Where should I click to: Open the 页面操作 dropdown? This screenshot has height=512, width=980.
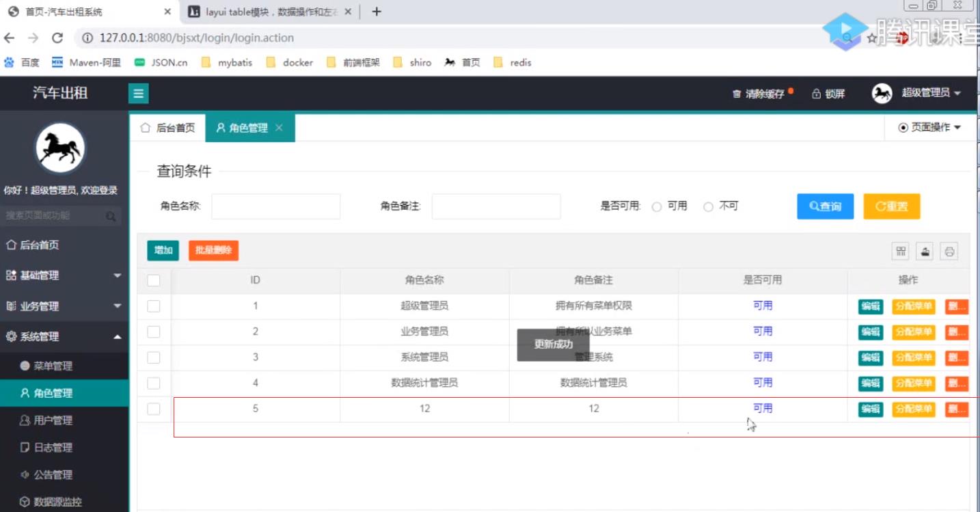[x=929, y=127]
